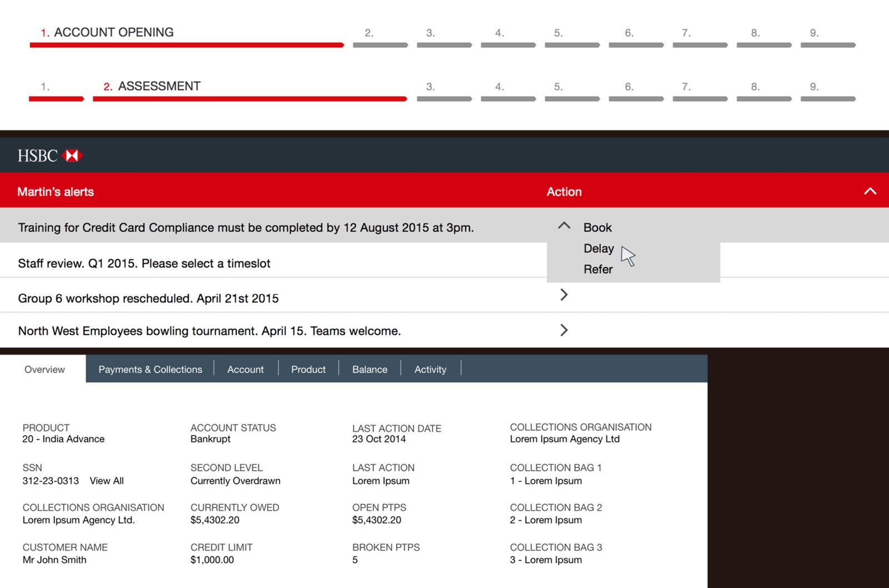
Task: Click the Broken PTPs value 5
Action: [x=355, y=560]
